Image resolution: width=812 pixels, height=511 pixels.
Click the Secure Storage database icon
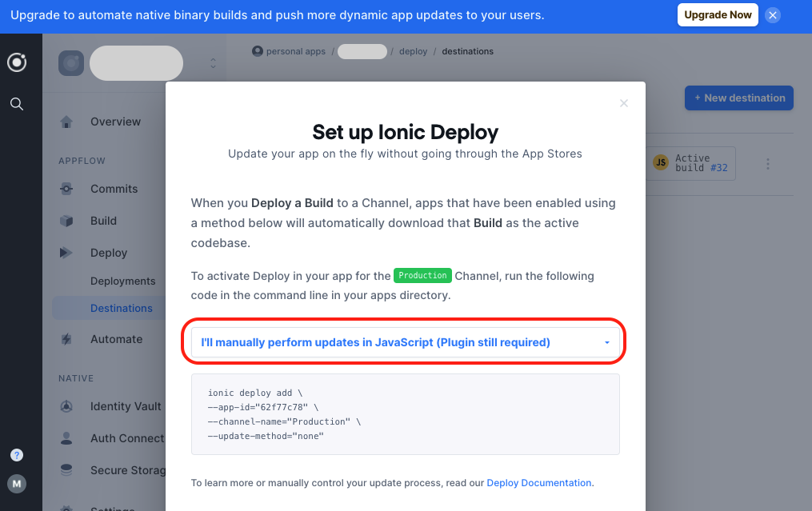click(66, 470)
